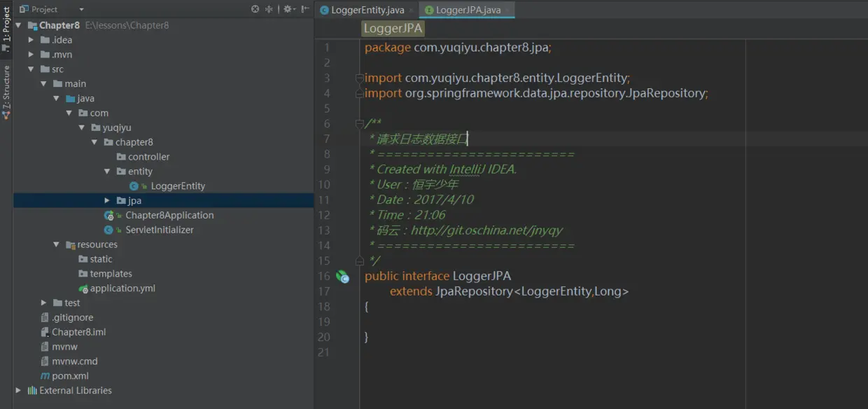Open the Project view dropdown
The width and height of the screenshot is (868, 409).
click(81, 9)
